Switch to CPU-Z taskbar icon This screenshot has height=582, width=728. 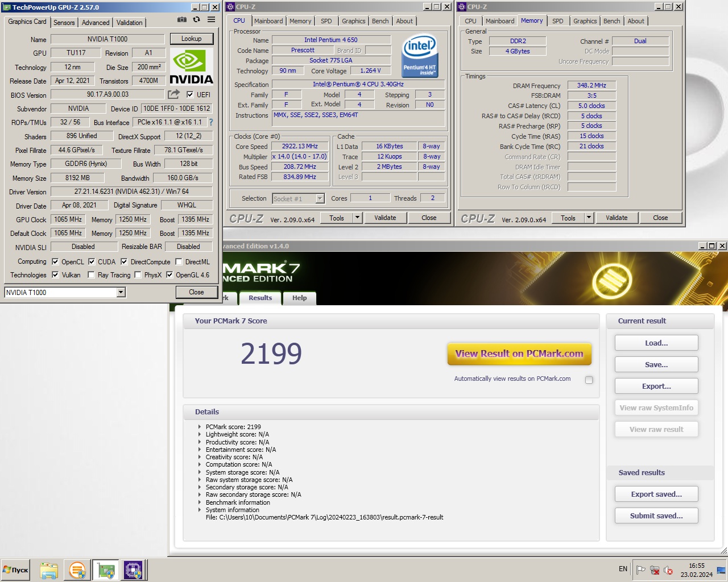coord(133,570)
